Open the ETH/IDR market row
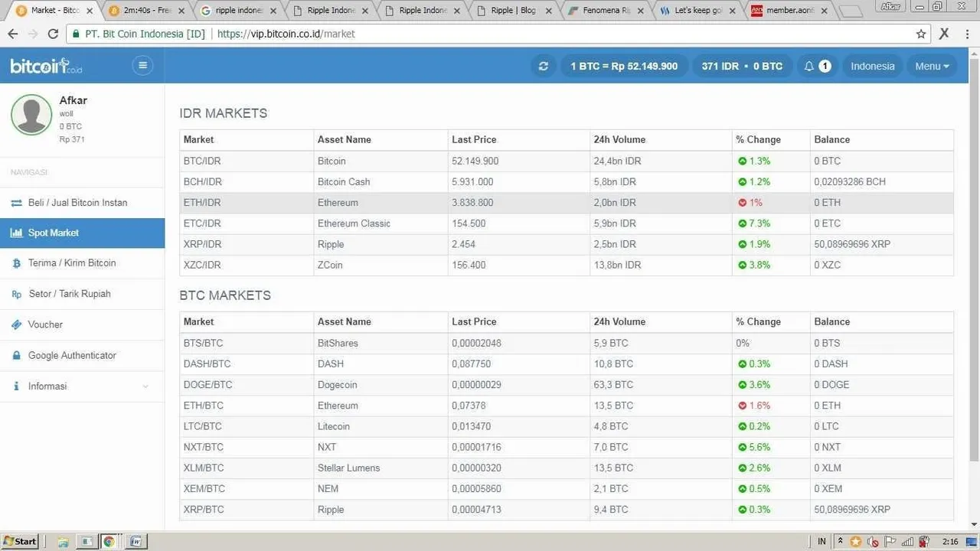This screenshot has height=551, width=980. coord(567,203)
